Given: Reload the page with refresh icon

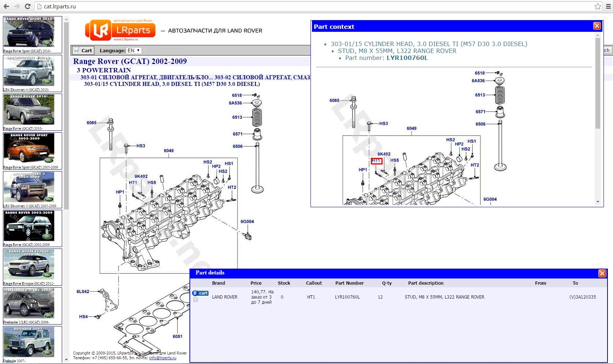Looking at the screenshot, I should [x=27, y=6].
